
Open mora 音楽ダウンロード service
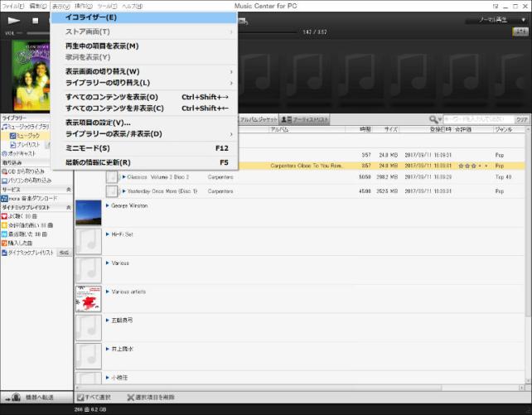click(x=29, y=198)
